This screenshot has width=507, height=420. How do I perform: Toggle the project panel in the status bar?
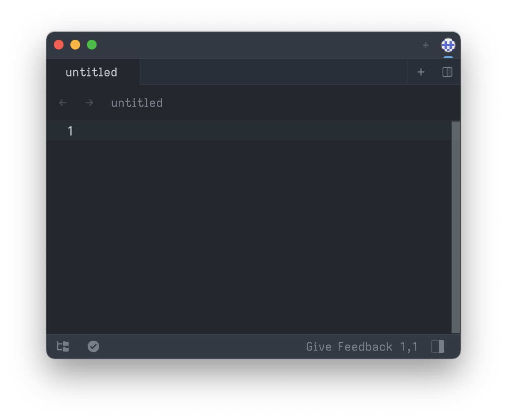point(63,346)
